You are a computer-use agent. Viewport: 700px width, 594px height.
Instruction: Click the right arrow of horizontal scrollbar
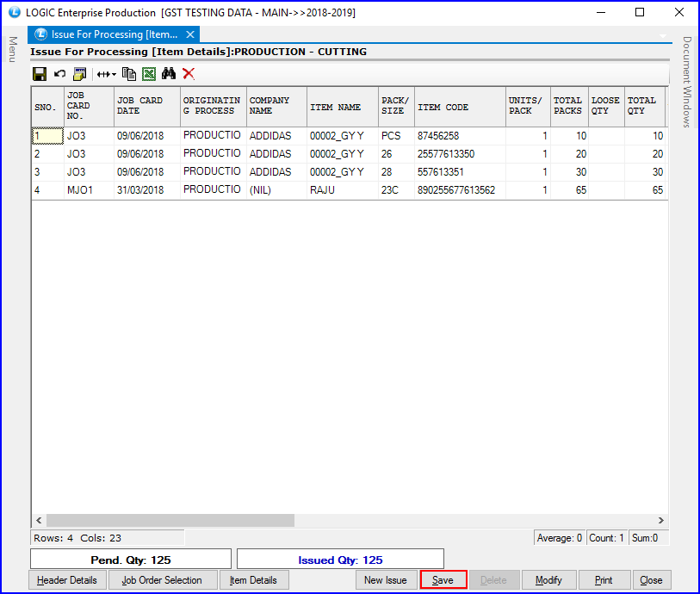(661, 520)
